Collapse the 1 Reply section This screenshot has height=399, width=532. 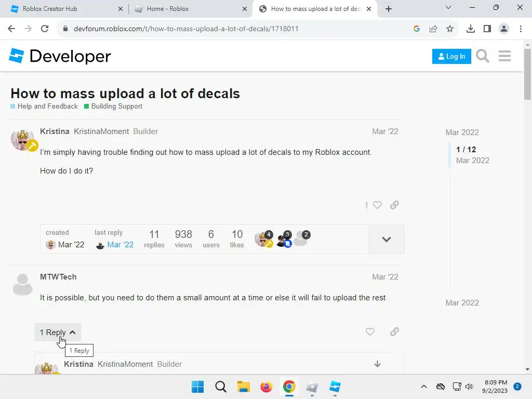click(x=58, y=332)
